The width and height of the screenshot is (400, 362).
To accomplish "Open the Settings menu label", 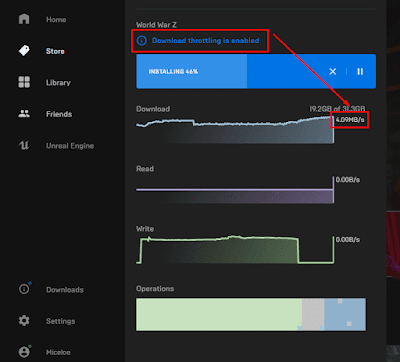I will (x=60, y=321).
